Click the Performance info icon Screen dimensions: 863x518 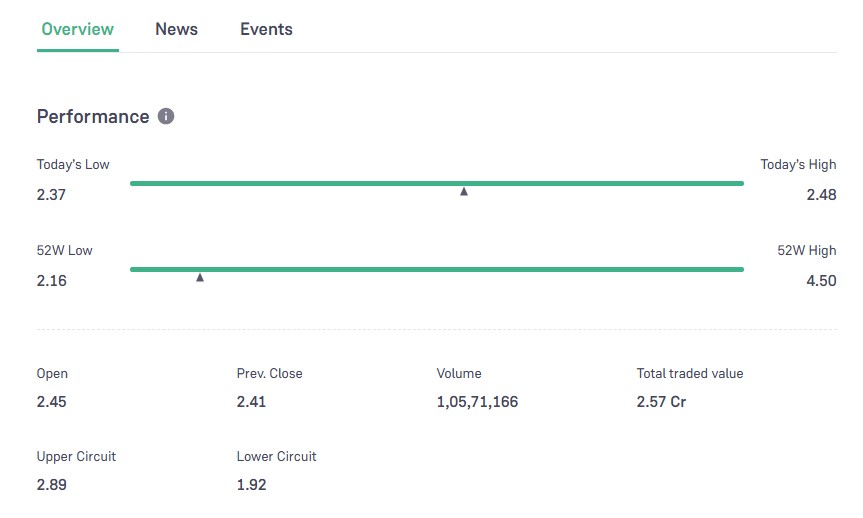point(166,116)
